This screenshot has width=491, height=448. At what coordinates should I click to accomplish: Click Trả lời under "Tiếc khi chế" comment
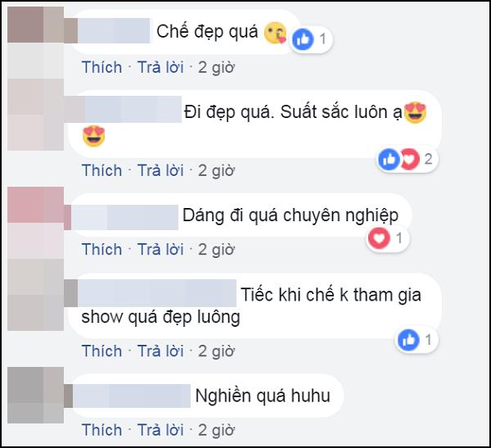tap(160, 351)
